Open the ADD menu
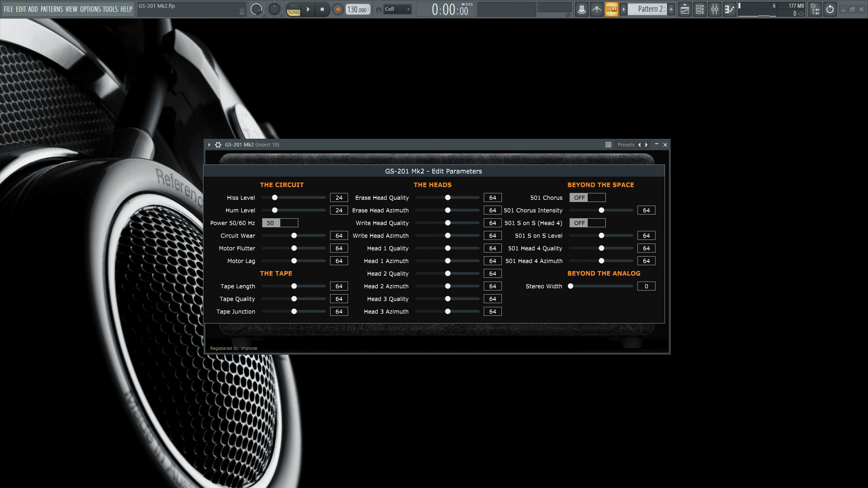The height and width of the screenshot is (488, 868). click(x=33, y=9)
